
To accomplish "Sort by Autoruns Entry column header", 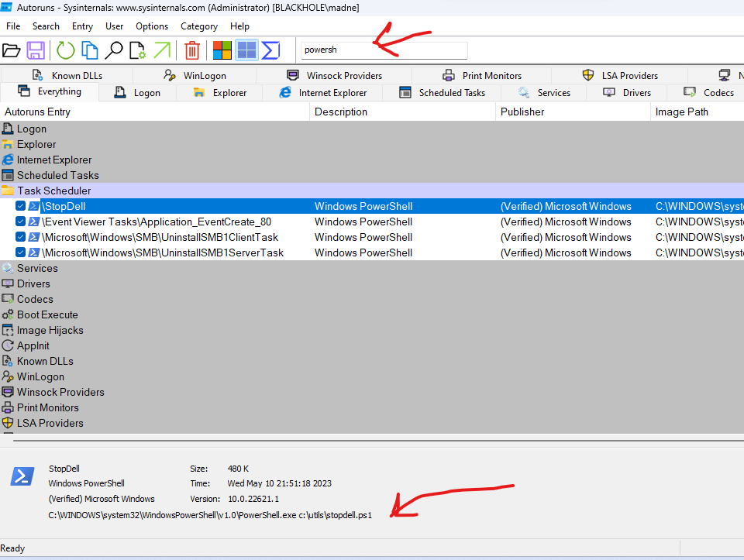I will click(155, 112).
